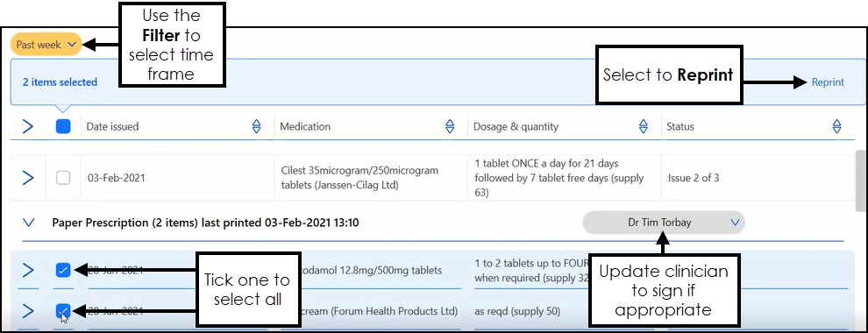Sort by Dosage & quantity column arrows
The width and height of the screenshot is (868, 333).
click(x=644, y=127)
